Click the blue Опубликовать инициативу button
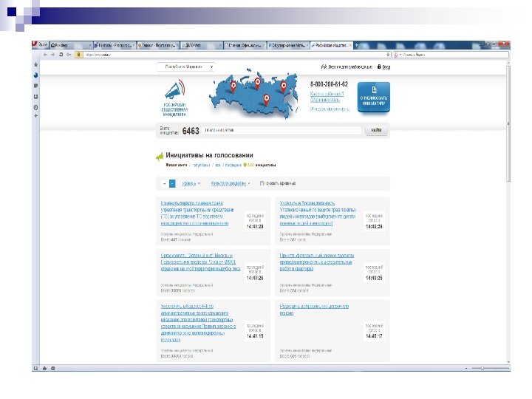The image size is (532, 399). (x=374, y=97)
